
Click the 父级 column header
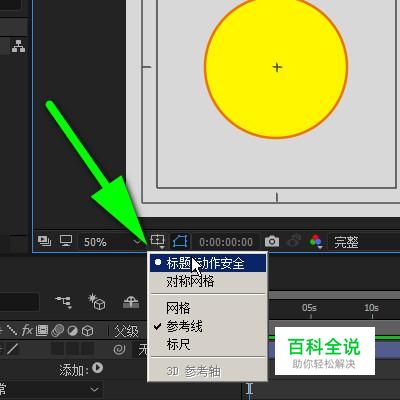pyautogui.click(x=126, y=331)
